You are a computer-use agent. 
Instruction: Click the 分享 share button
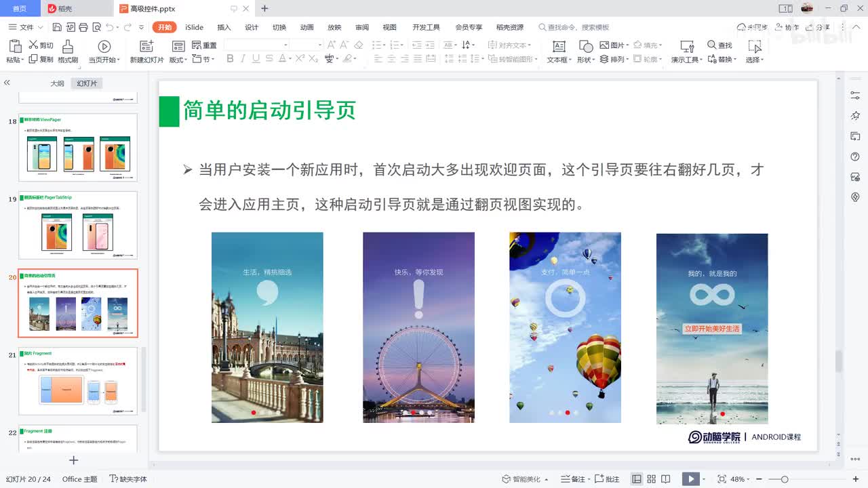coord(818,27)
